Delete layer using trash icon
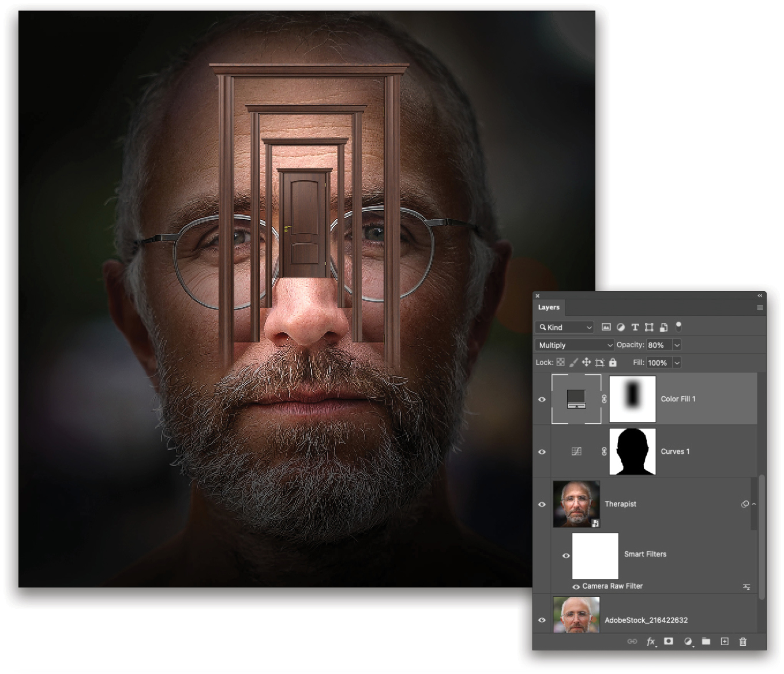 743,641
